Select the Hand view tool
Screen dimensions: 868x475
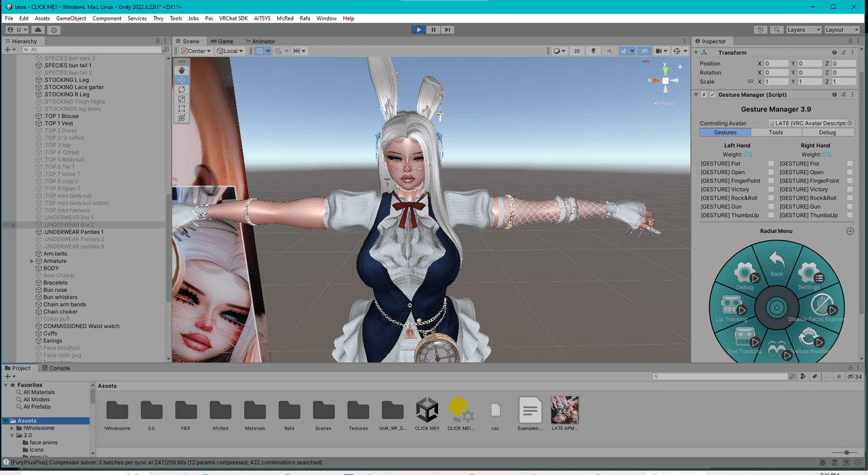pos(182,70)
